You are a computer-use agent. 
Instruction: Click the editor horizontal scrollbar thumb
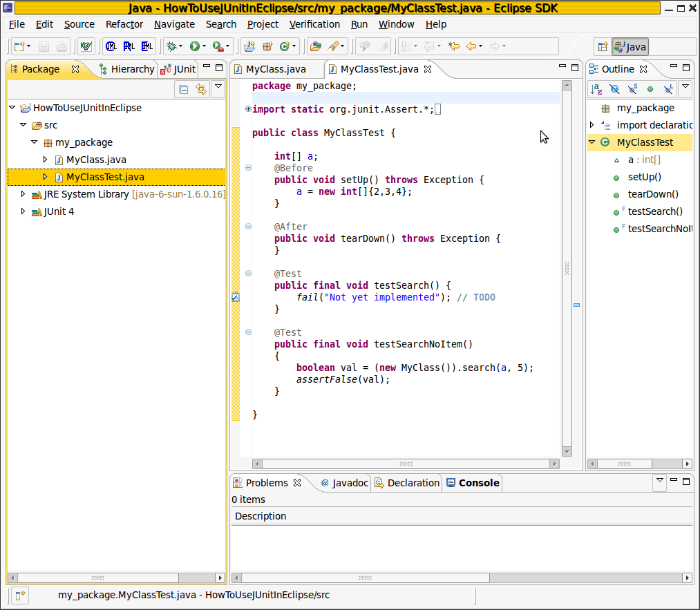coord(406,464)
